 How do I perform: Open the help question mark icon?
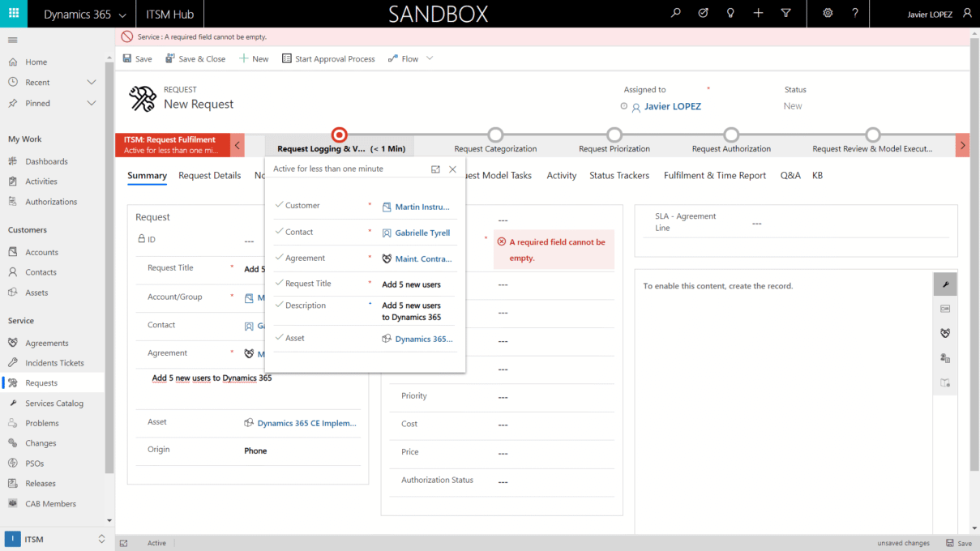point(855,14)
